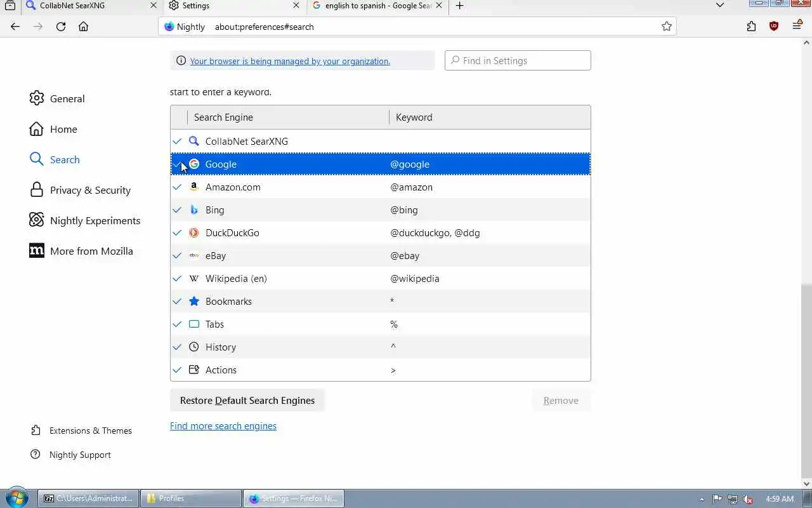Edit the @wikipedia keyword cell
The height and width of the screenshot is (508, 812).
pyautogui.click(x=490, y=278)
